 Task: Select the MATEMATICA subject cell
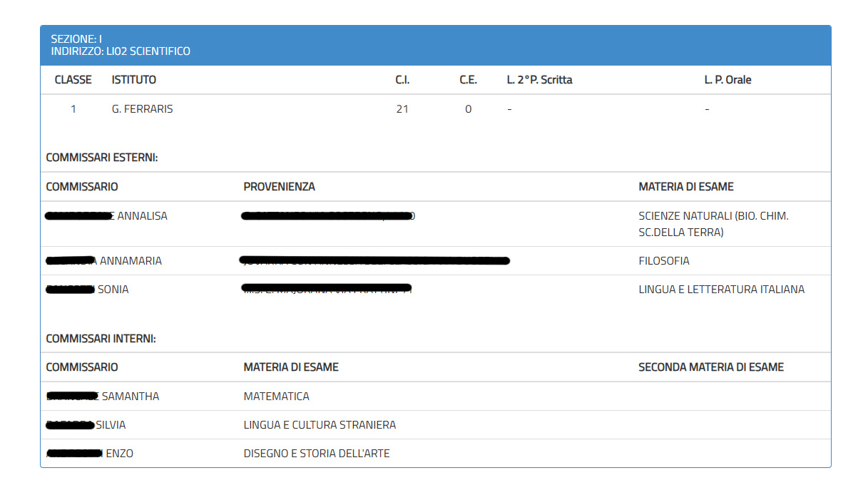pos(277,397)
